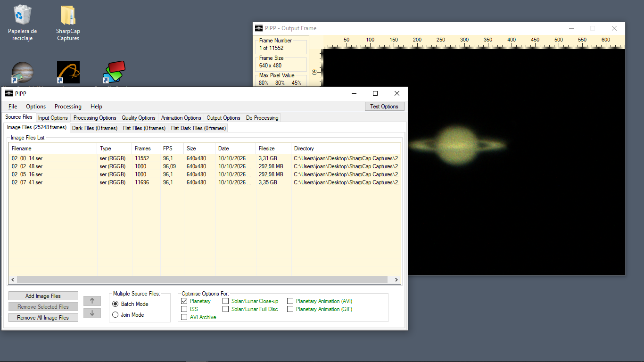Select the file row 02_07_41.ser

click(x=205, y=182)
